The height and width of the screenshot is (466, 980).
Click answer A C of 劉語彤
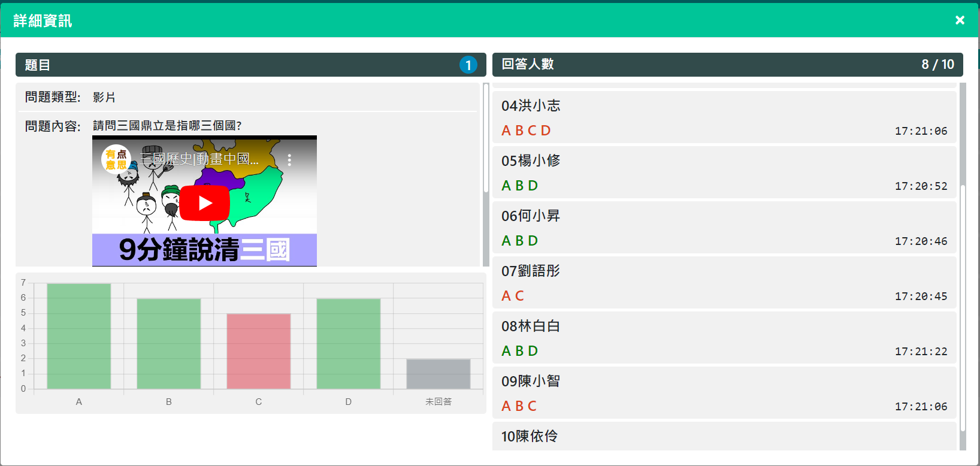(513, 296)
